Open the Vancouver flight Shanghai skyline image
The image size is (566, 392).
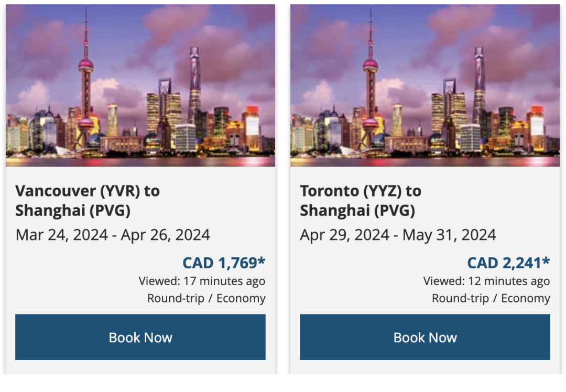[140, 85]
